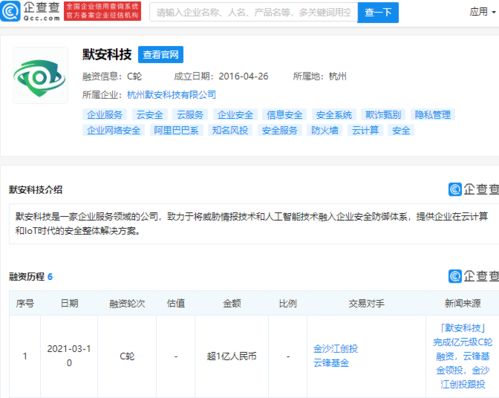The height and width of the screenshot is (398, 499).
Task: Click the C轮 round cell in row 1
Action: pos(127,356)
